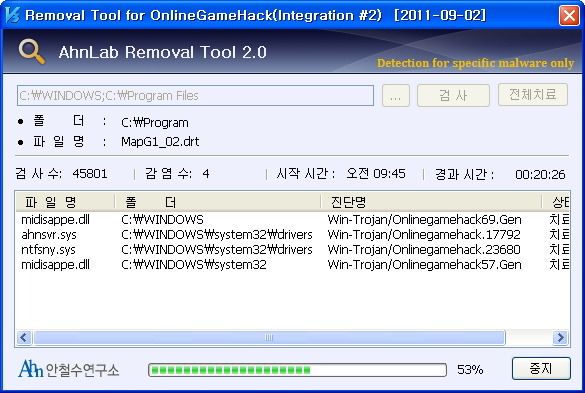Click the AhnLab logo at bottom left
The width and height of the screenshot is (585, 393).
click(x=30, y=368)
